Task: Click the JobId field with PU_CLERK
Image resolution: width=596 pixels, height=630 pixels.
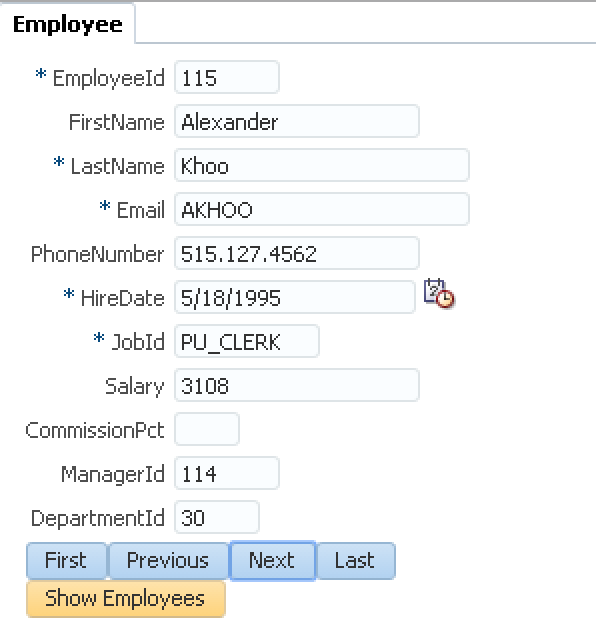Action: click(247, 341)
